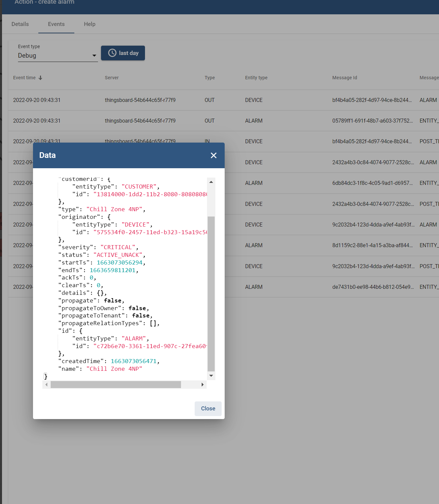
Task: Open the Debug event type selector
Action: (x=57, y=55)
